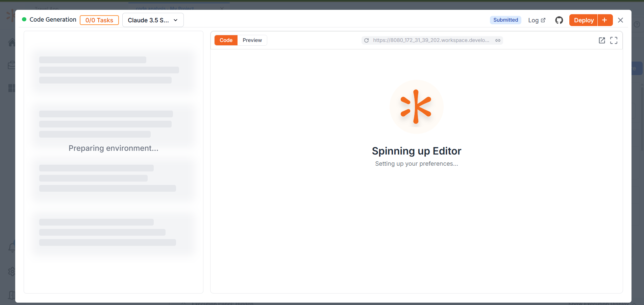The image size is (644, 305).
Task: Open the settings gear in the background sidebar
Action: [11, 271]
